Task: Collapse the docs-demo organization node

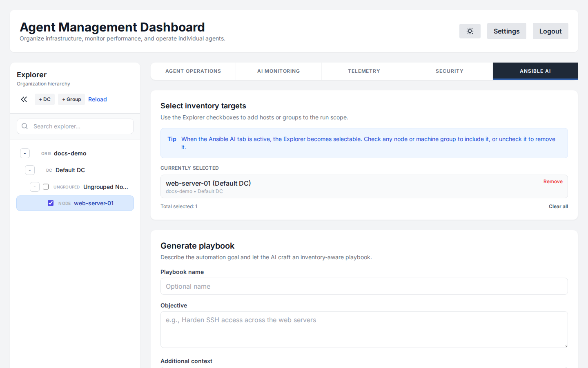Action: click(x=25, y=153)
